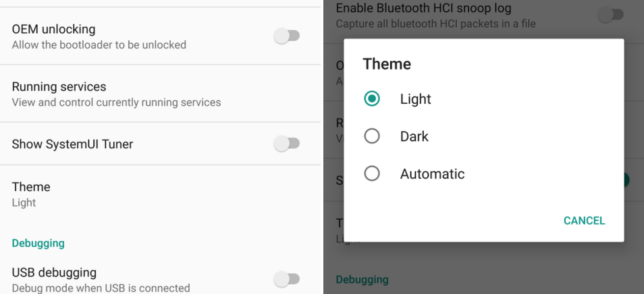Click 'View and control currently running services' subtitle
644x294 pixels.
[116, 102]
